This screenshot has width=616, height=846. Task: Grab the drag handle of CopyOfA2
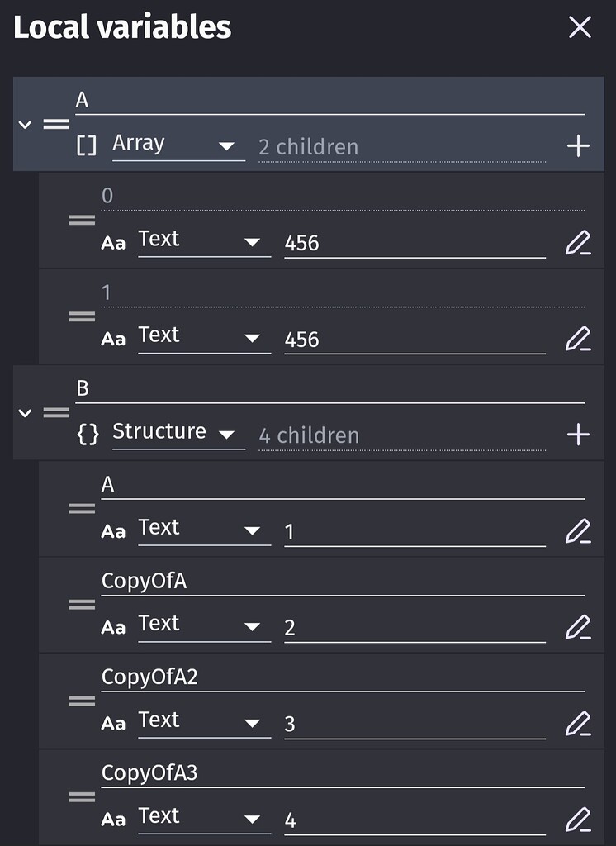[x=82, y=701]
